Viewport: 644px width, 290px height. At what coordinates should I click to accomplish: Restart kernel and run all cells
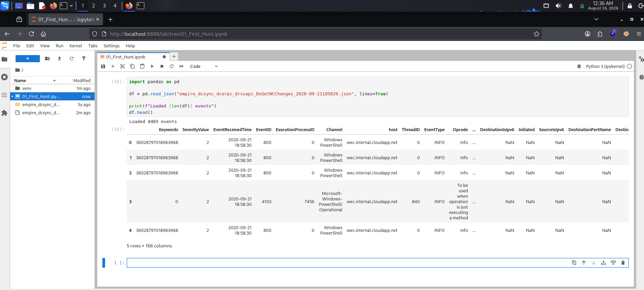click(181, 66)
